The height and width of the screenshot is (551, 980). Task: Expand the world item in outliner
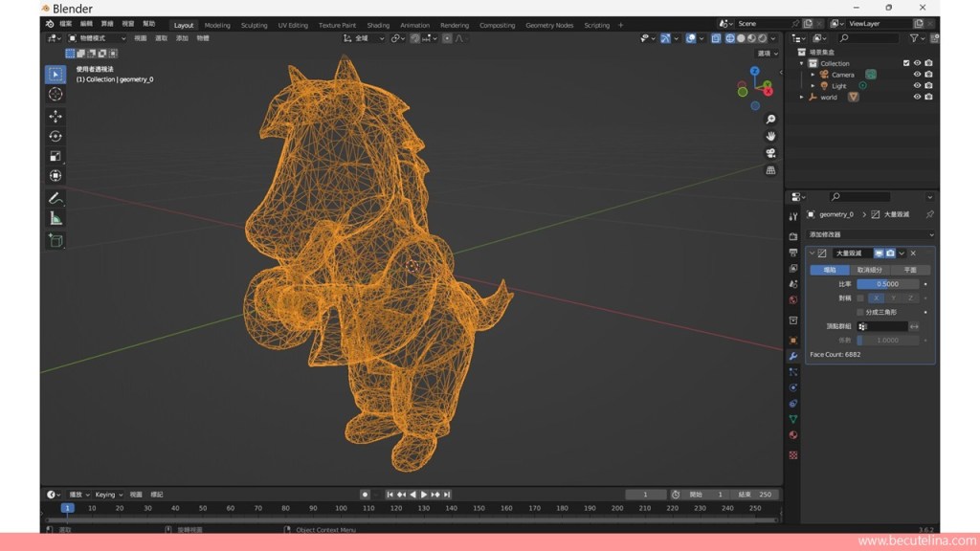[802, 97]
